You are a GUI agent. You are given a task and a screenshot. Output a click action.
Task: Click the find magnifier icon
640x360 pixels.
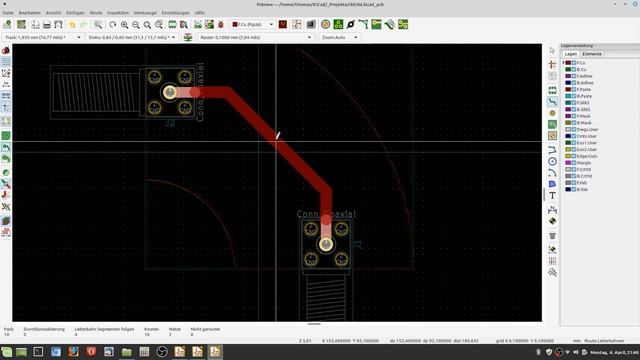(98, 25)
